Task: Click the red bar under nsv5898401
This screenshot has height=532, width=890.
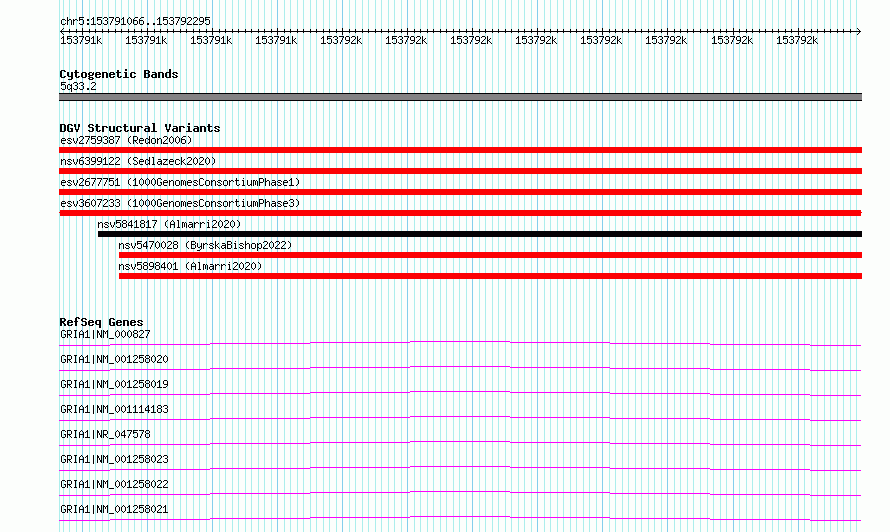Action: 490,276
